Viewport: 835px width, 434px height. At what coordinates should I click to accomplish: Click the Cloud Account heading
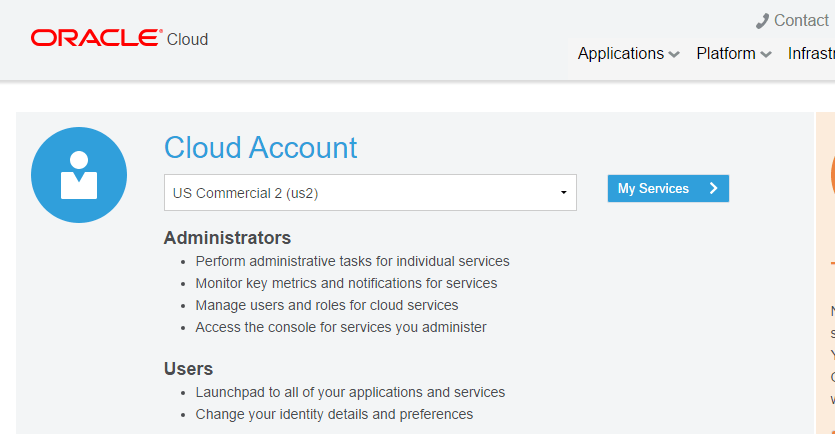(x=260, y=148)
